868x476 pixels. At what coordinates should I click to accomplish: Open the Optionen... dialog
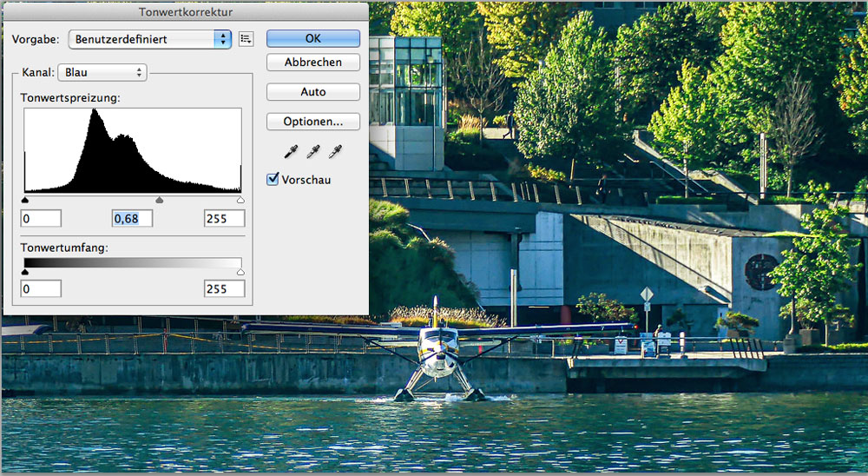coord(312,122)
